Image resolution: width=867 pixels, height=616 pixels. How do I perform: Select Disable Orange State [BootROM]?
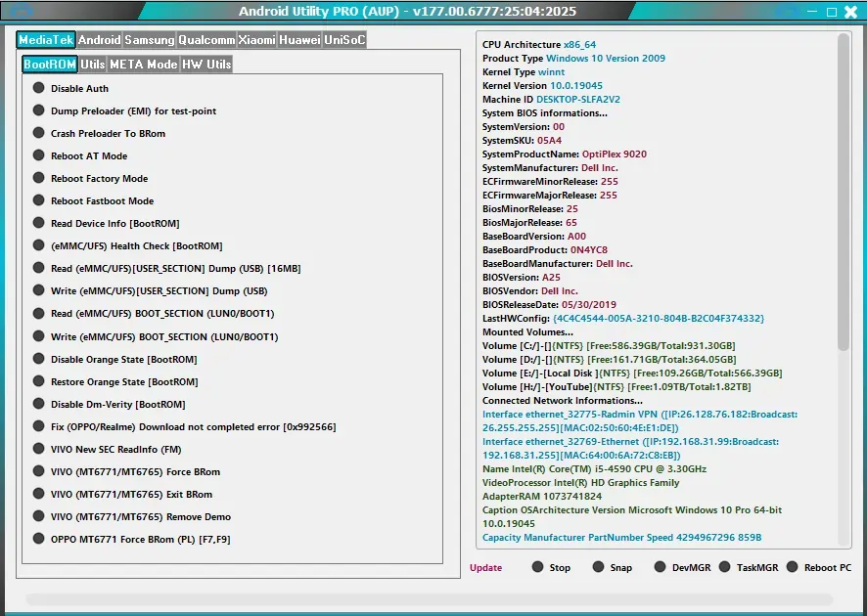point(115,360)
